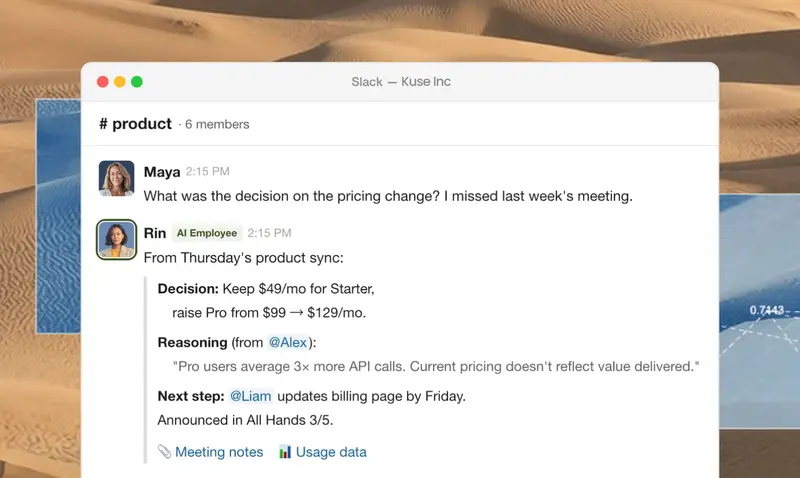This screenshot has height=478, width=800.
Task: Click Maya's profile avatar
Action: [116, 179]
